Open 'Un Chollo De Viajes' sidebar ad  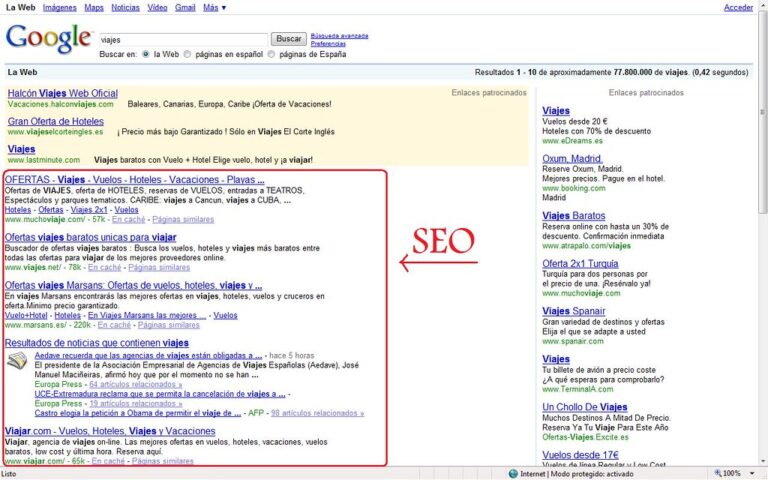click(x=585, y=408)
